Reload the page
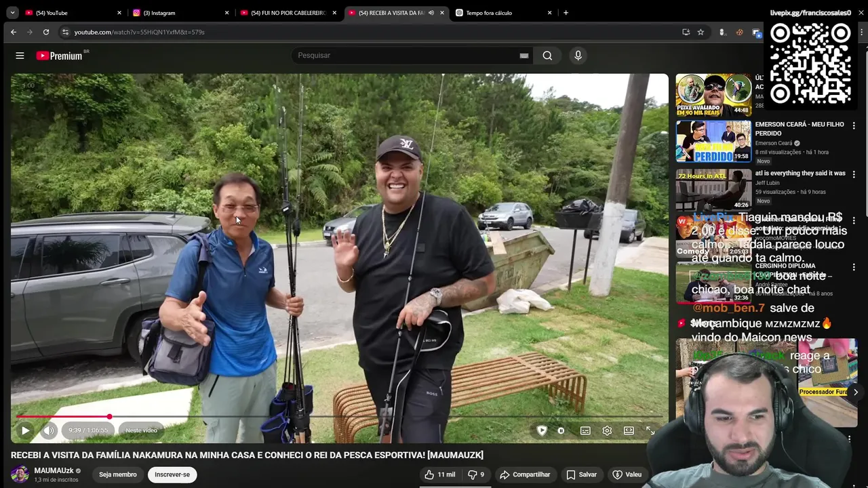The width and height of the screenshot is (868, 488). tap(45, 32)
